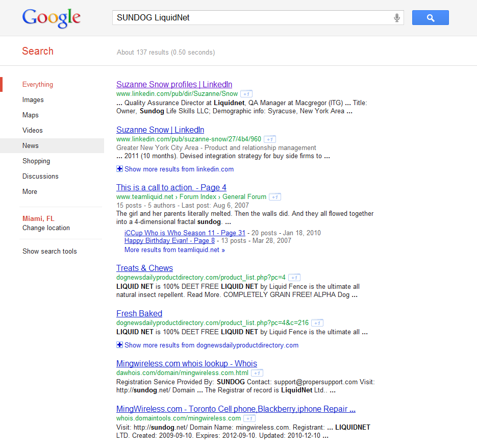Viewport: 477px width, 448px height.
Task: Click the +1 button beside linkedin.com/pub/dir/Suzanne/Snow
Action: 246,94
